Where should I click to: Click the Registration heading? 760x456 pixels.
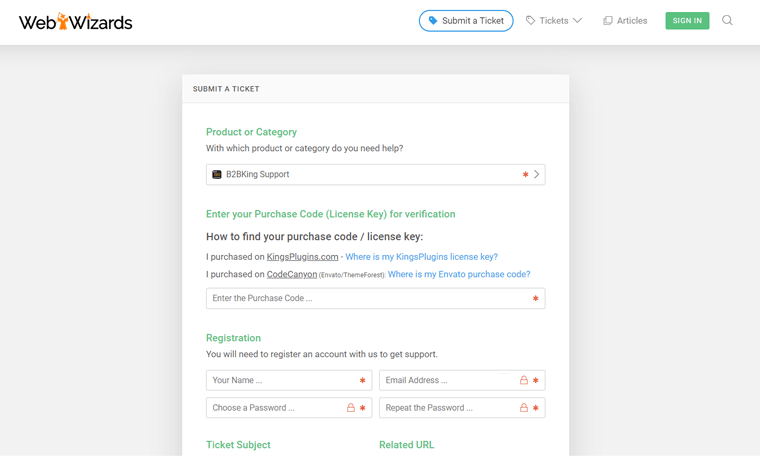click(x=233, y=338)
